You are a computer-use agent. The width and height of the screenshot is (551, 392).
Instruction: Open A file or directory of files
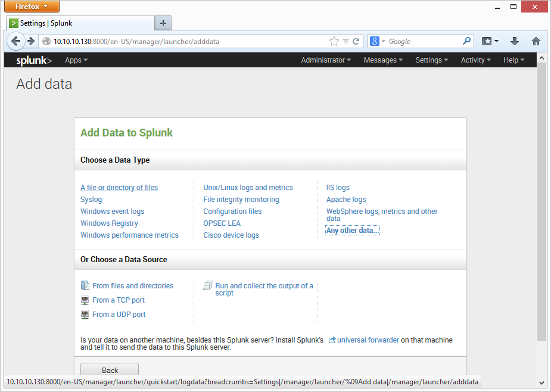(x=119, y=188)
